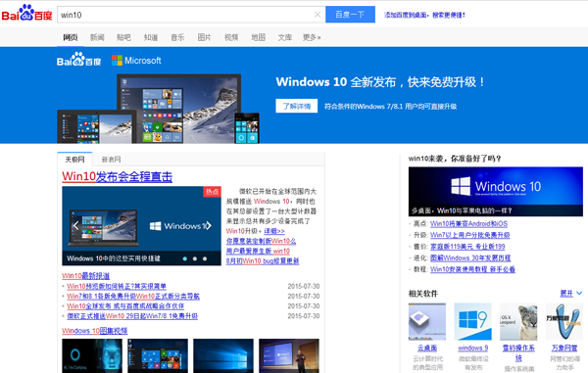Select the first carousel indicator dot
The image size is (588, 373).
(185, 258)
